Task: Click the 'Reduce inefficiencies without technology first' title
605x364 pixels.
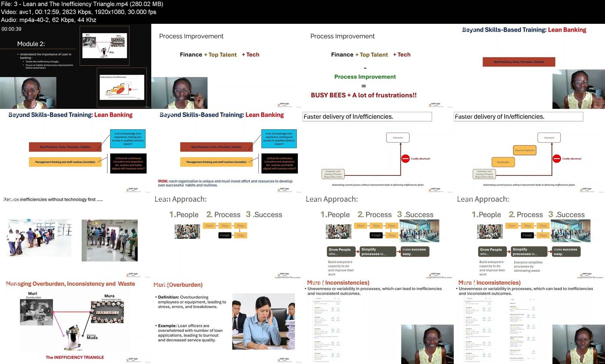Action: click(53, 200)
